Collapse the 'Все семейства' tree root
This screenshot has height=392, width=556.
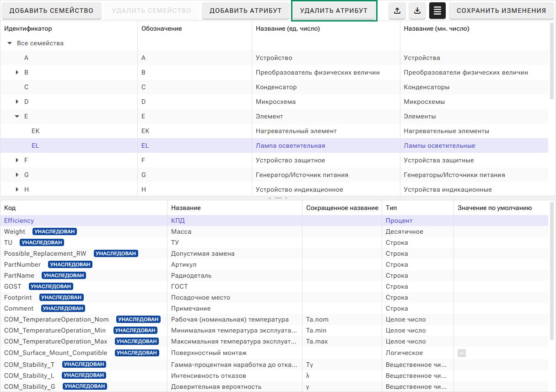[x=10, y=43]
